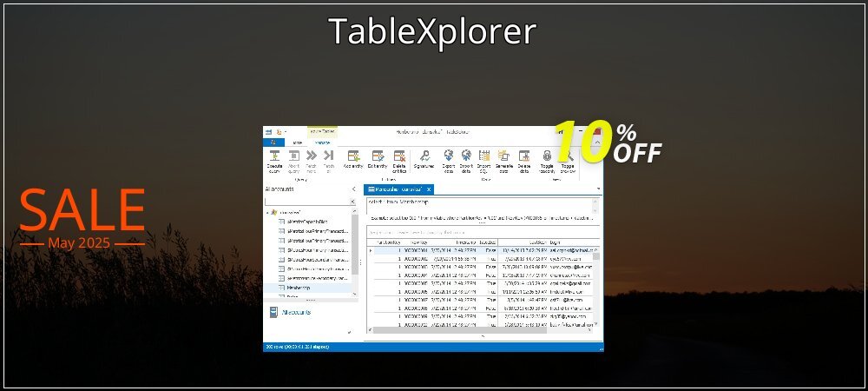Click the first quick access toolbar icon
Screen dimensions: 868x391
pos(268,132)
